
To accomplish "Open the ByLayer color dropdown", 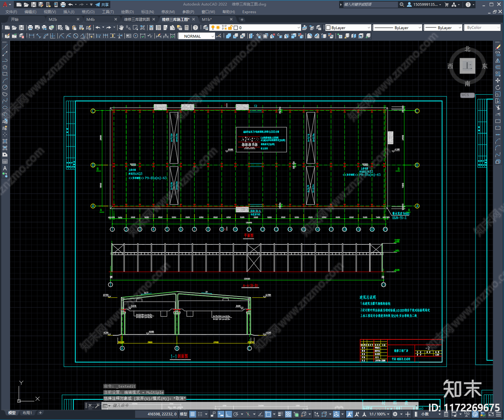I will (348, 28).
